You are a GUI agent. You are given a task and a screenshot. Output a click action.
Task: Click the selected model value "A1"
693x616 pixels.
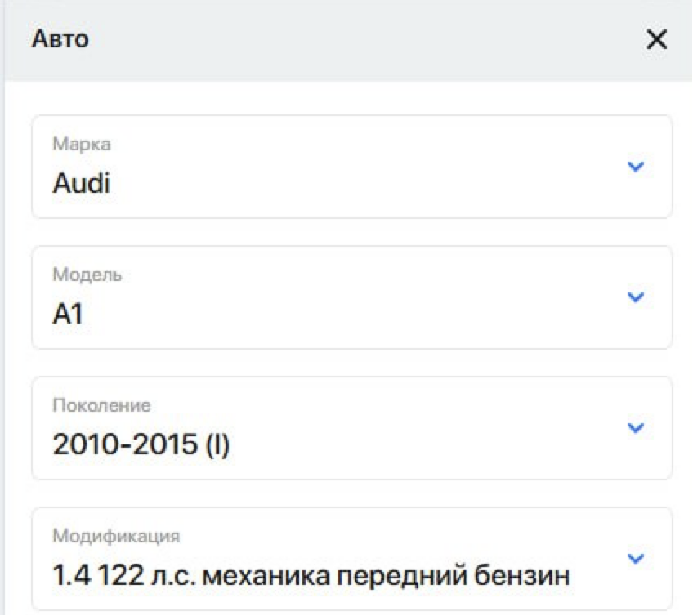[68, 314]
